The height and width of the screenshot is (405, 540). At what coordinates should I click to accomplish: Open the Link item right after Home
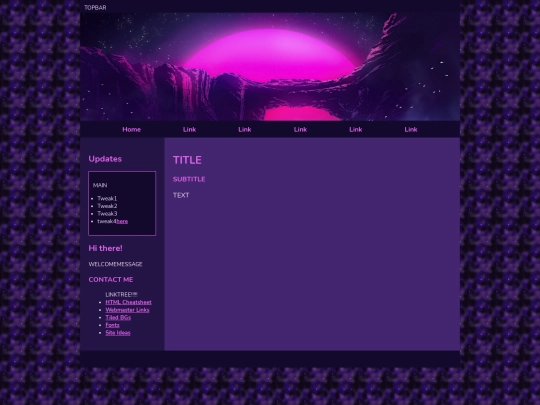(x=189, y=129)
